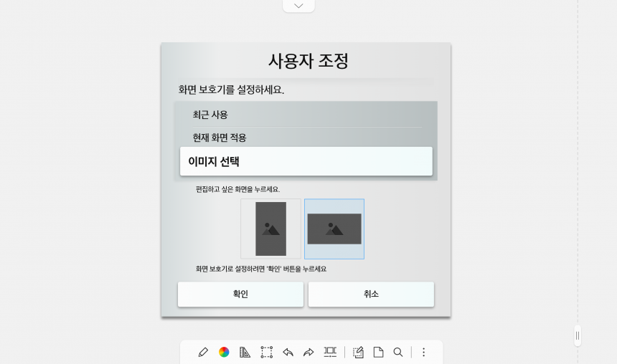
Task: Undo the last action with the left curved arrow
Action: click(x=288, y=352)
